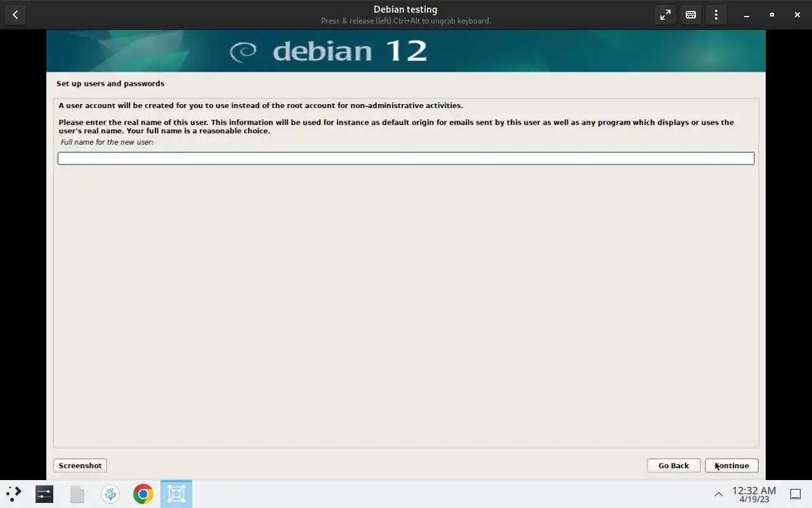Screen dimensions: 812x508
Task: Click the Go Back button
Action: tap(673, 465)
